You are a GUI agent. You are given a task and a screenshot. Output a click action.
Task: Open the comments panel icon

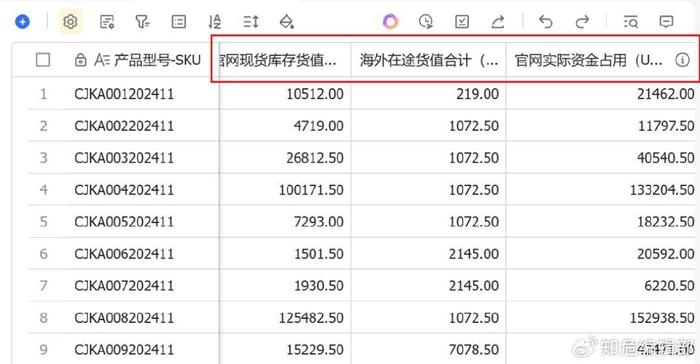[666, 21]
